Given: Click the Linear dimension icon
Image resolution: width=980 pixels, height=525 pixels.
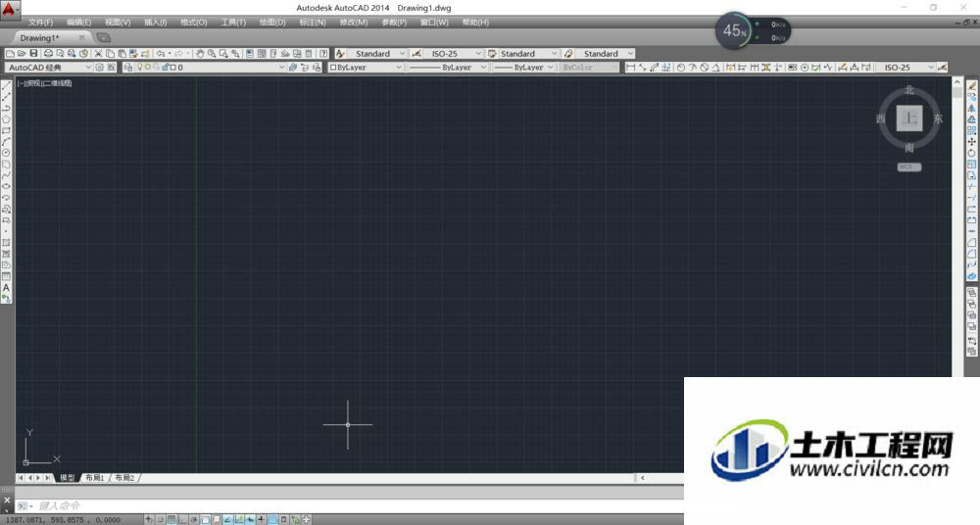Looking at the screenshot, I should point(630,68).
